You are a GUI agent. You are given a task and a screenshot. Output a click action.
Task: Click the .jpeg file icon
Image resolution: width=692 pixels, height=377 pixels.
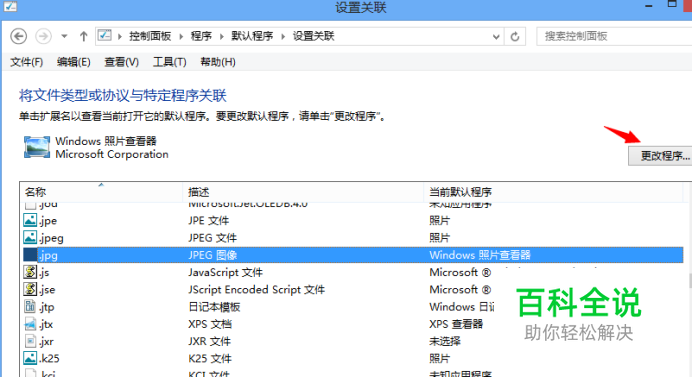tap(30, 238)
